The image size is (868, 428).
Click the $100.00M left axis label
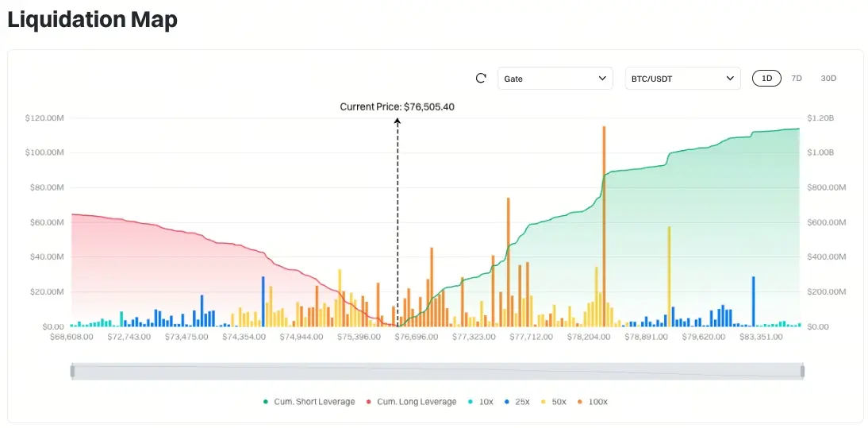click(x=45, y=152)
